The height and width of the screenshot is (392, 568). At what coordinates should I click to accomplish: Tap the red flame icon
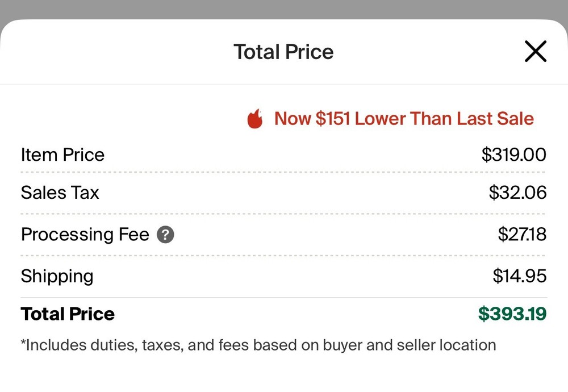[x=255, y=119]
